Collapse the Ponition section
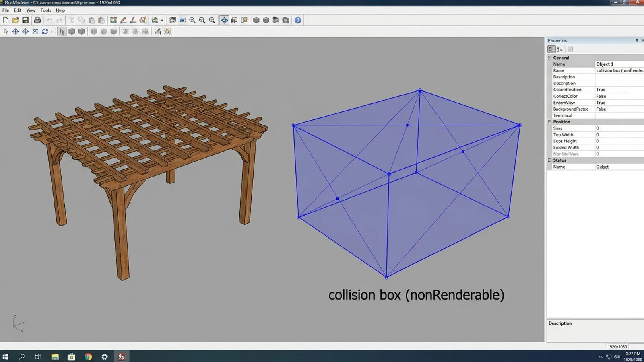 (549, 122)
